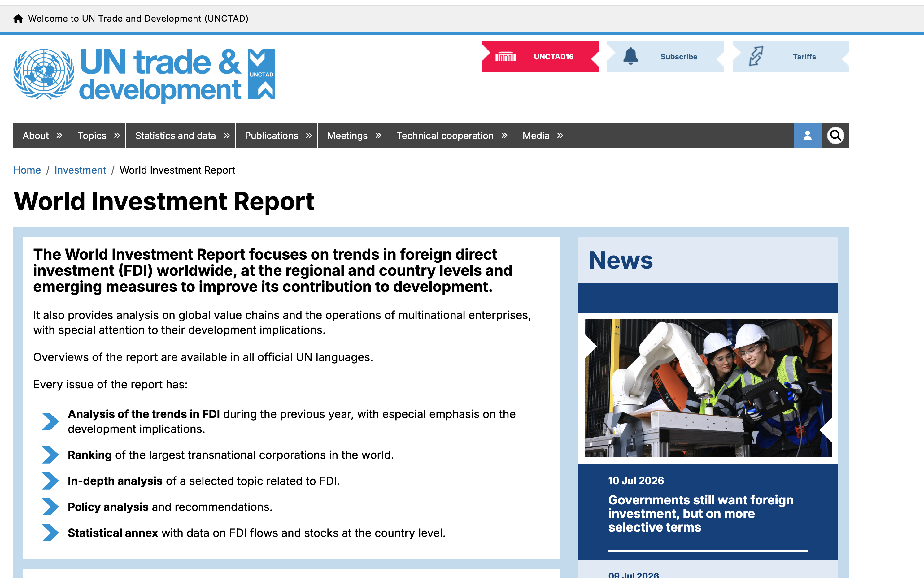Viewport: 924px width, 578px height.
Task: Click the 'Ranking' bullet text
Action: click(x=90, y=455)
